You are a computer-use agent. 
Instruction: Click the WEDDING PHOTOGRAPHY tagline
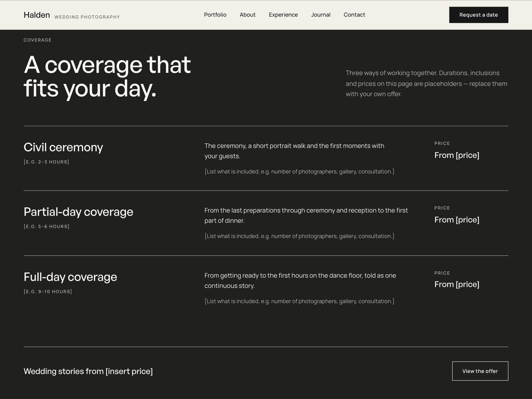tap(87, 17)
